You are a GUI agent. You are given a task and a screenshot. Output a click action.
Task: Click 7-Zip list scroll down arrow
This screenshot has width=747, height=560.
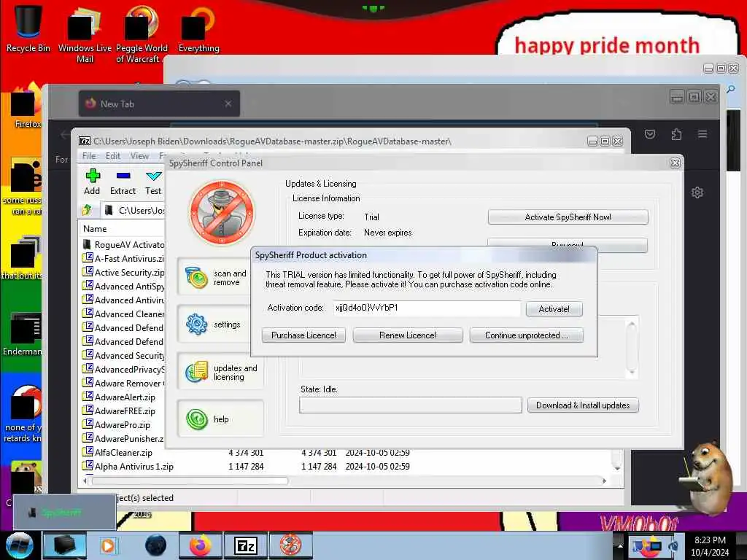pos(617,469)
